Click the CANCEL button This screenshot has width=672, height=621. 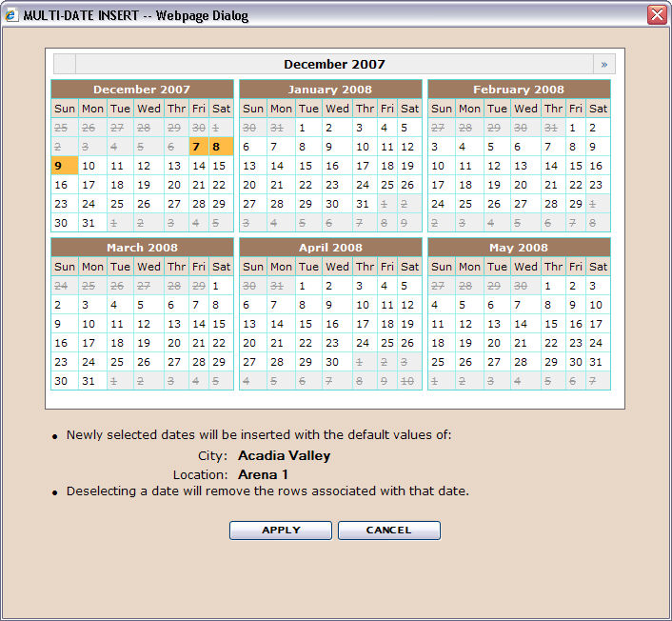pyautogui.click(x=388, y=531)
